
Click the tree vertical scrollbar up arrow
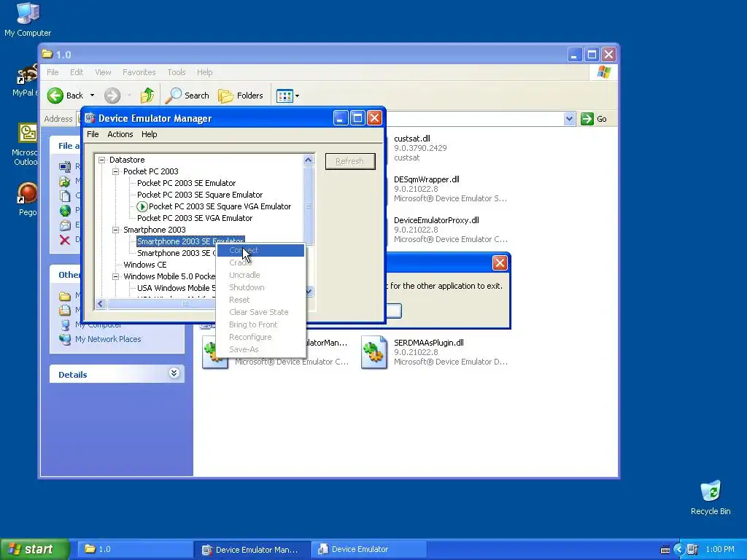point(309,160)
